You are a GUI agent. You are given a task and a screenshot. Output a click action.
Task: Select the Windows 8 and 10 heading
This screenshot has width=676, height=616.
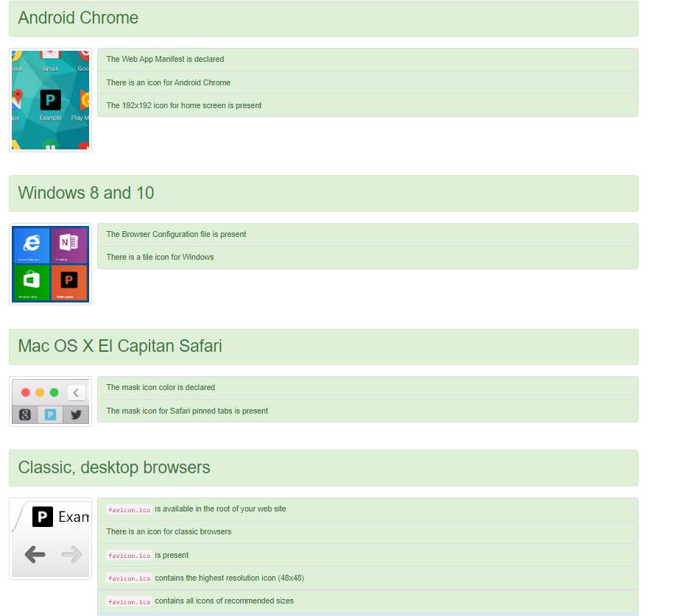tap(86, 193)
